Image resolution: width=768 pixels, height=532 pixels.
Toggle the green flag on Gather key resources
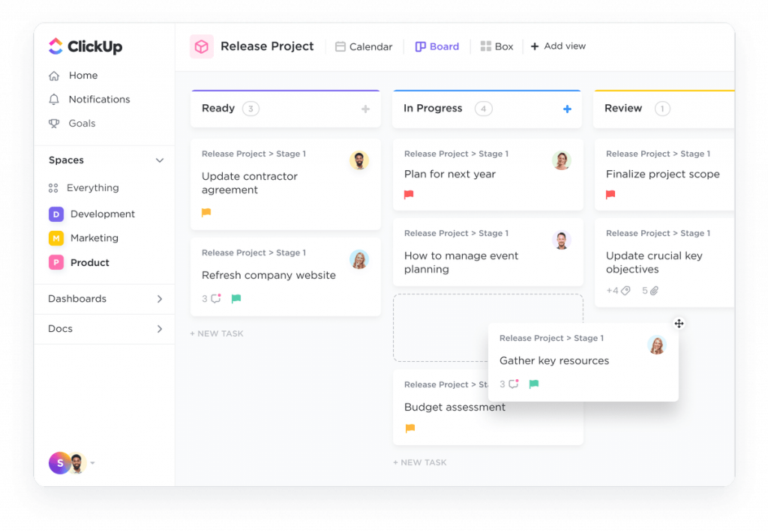534,384
